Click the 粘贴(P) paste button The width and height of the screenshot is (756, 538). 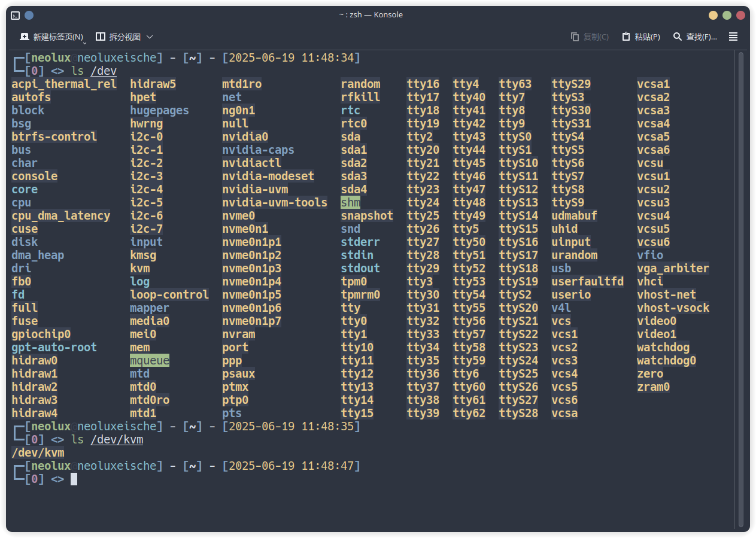(641, 37)
